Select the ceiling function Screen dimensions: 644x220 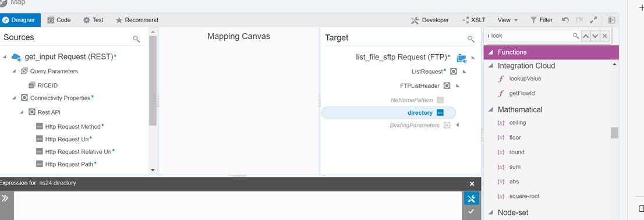[x=518, y=122]
